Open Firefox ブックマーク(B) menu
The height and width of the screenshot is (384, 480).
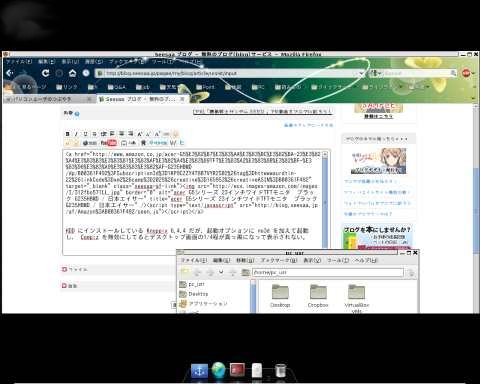pos(128,62)
